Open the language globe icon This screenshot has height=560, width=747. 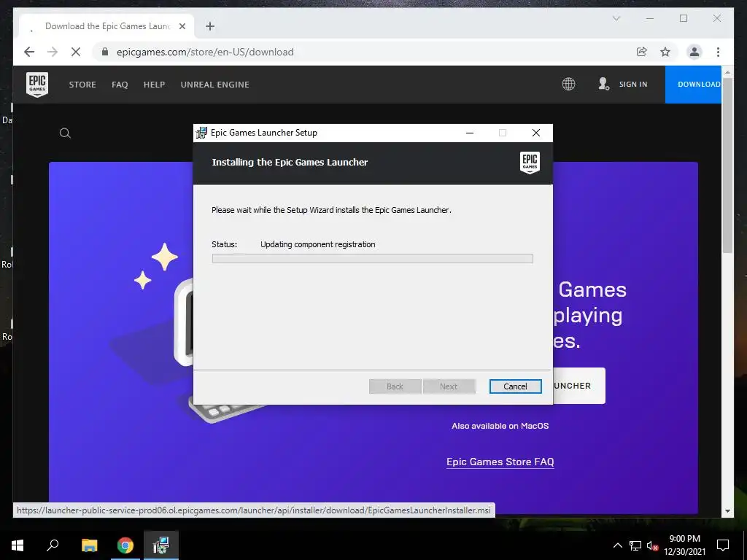pos(568,85)
